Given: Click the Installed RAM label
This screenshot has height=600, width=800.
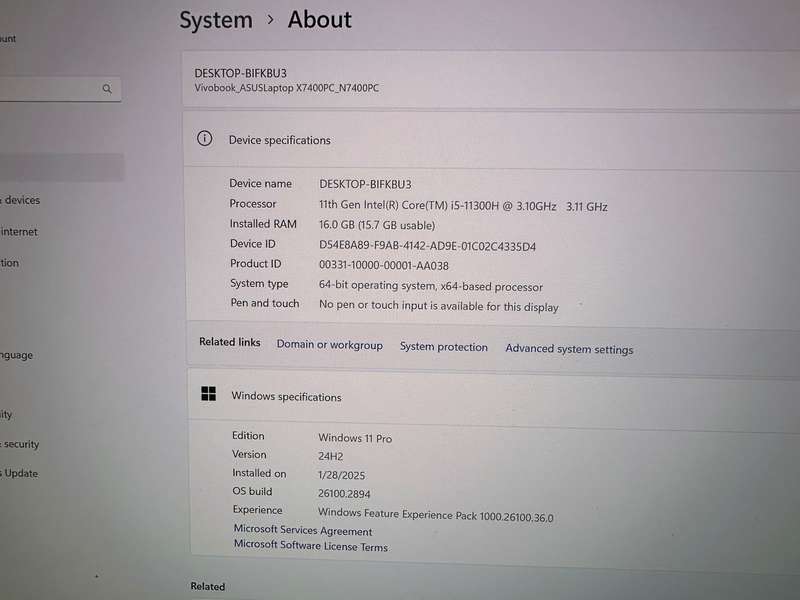Looking at the screenshot, I should pos(263,223).
